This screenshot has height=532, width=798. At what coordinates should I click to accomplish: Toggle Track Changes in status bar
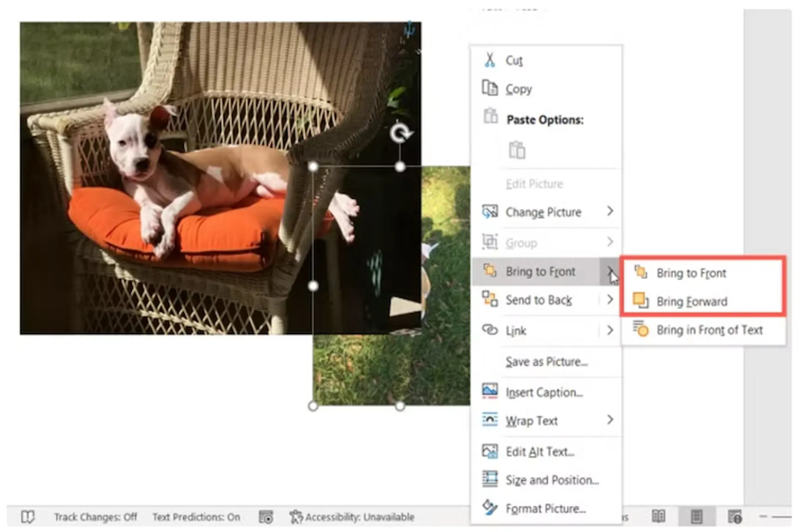point(95,517)
